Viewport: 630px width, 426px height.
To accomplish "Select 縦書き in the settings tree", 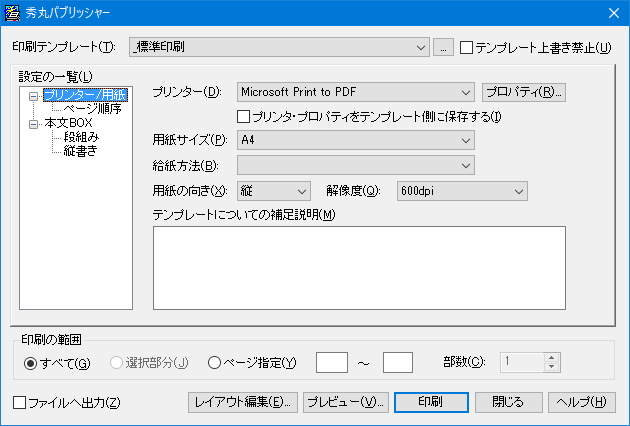I will pos(80,150).
